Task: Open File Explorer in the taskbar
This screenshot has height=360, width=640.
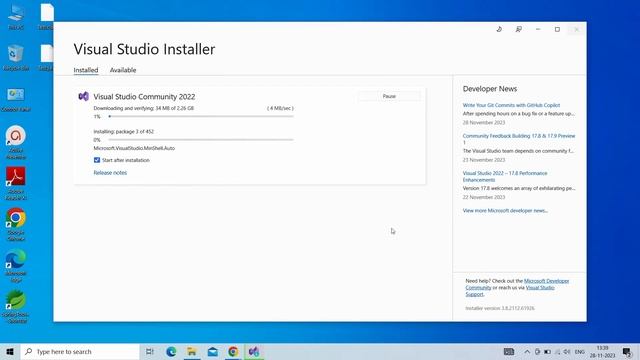Action: coord(191,351)
